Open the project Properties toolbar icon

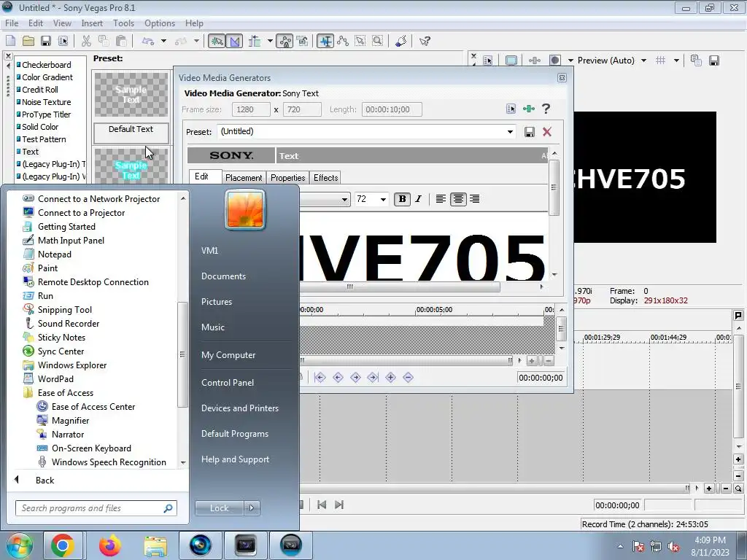pyautogui.click(x=63, y=41)
